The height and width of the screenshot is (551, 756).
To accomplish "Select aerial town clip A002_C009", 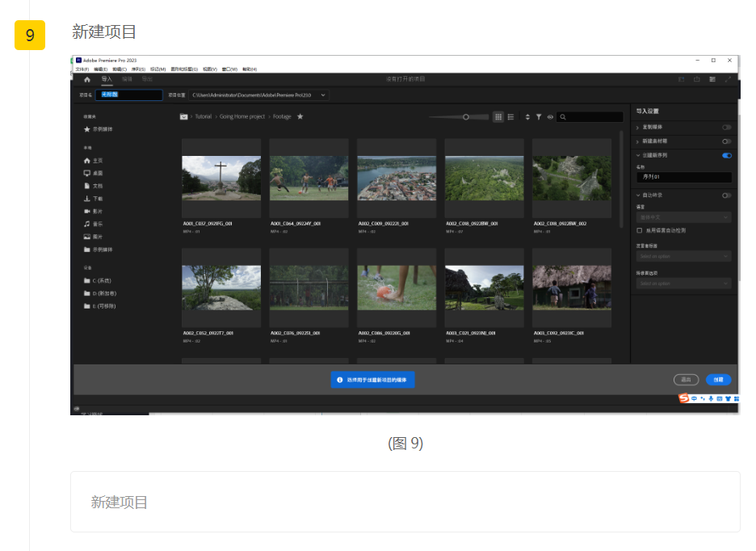I will [397, 178].
